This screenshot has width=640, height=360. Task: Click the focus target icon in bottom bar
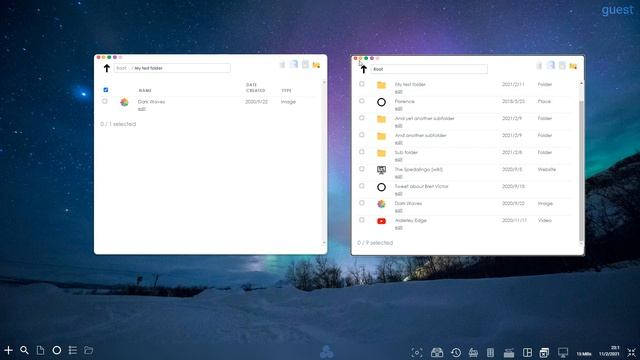tap(417, 352)
